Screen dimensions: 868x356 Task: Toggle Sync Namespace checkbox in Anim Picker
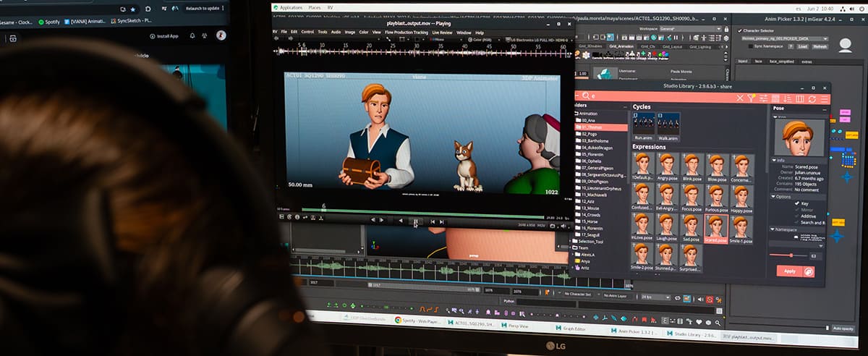click(751, 46)
